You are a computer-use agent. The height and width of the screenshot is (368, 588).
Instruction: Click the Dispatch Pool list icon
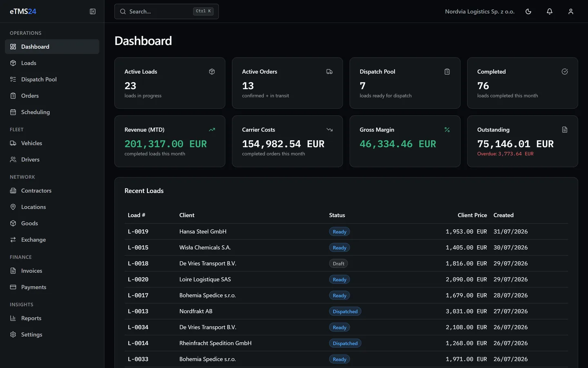point(13,79)
